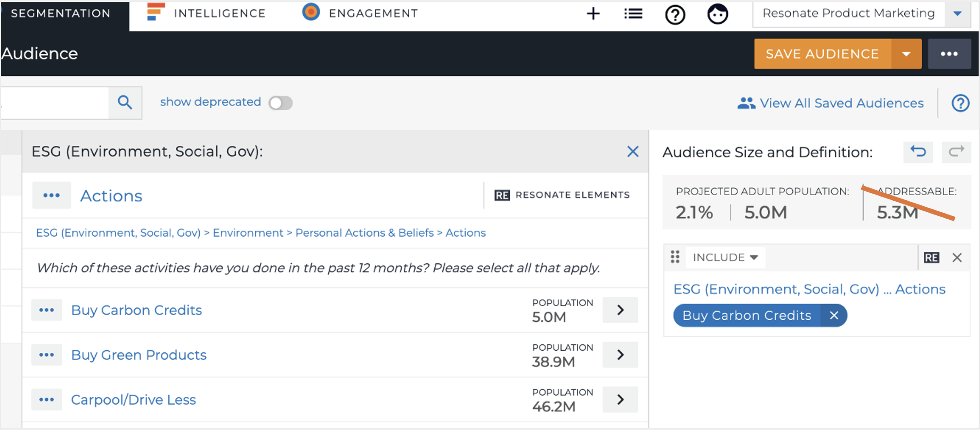Open the list menu icon in top bar
Image resolution: width=980 pixels, height=430 pixels.
click(x=633, y=14)
